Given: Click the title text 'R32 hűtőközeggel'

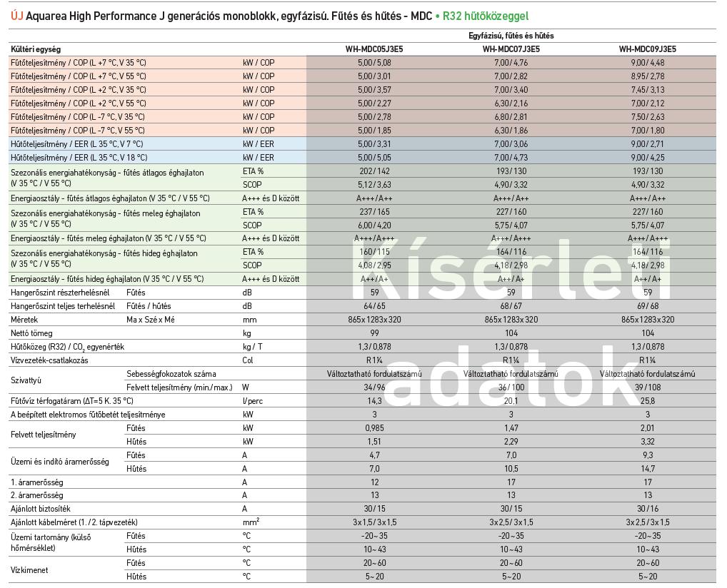Looking at the screenshot, I should (486, 16).
